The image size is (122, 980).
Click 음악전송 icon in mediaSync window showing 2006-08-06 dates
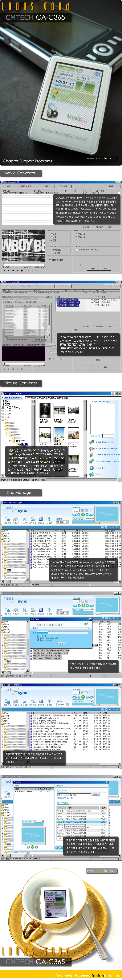(41, 519)
